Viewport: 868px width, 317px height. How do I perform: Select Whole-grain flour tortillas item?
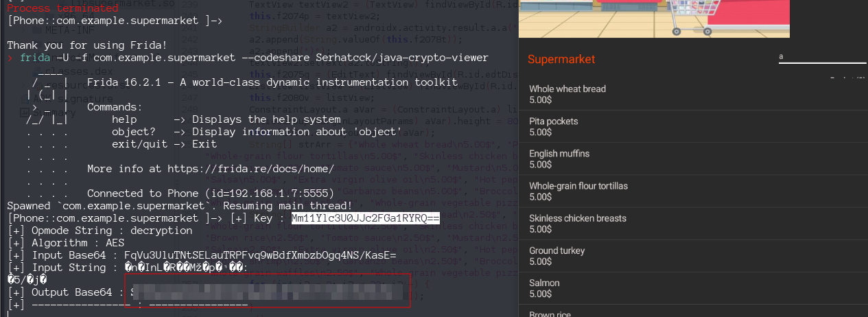click(693, 191)
